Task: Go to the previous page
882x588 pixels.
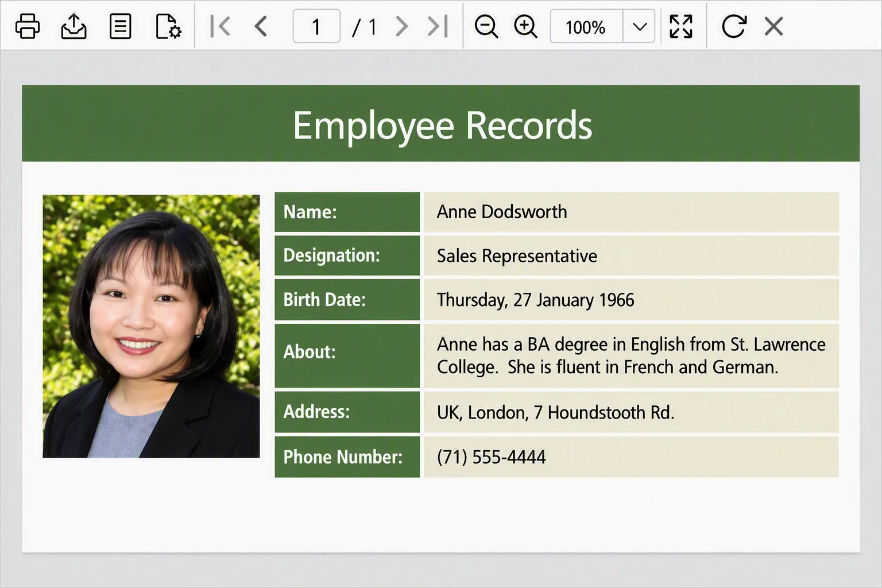Action: tap(261, 26)
